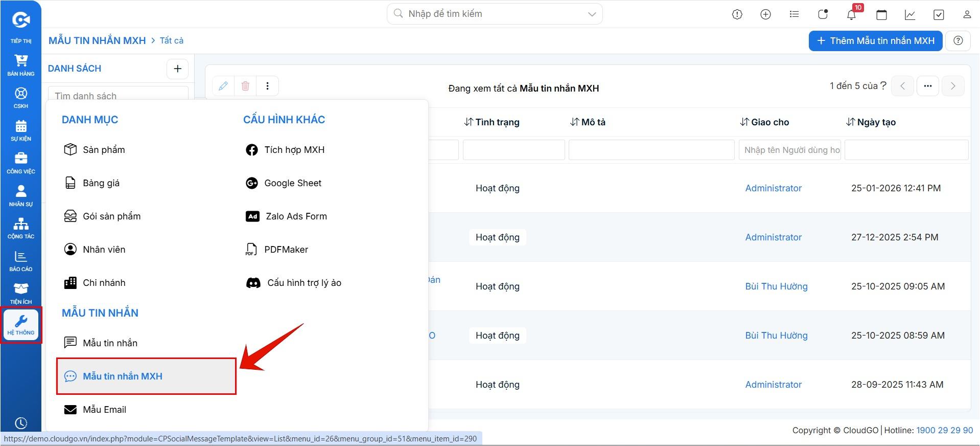Click the MẪU TIN NHẮN MXH breadcrumb
The image size is (980, 446).
97,40
